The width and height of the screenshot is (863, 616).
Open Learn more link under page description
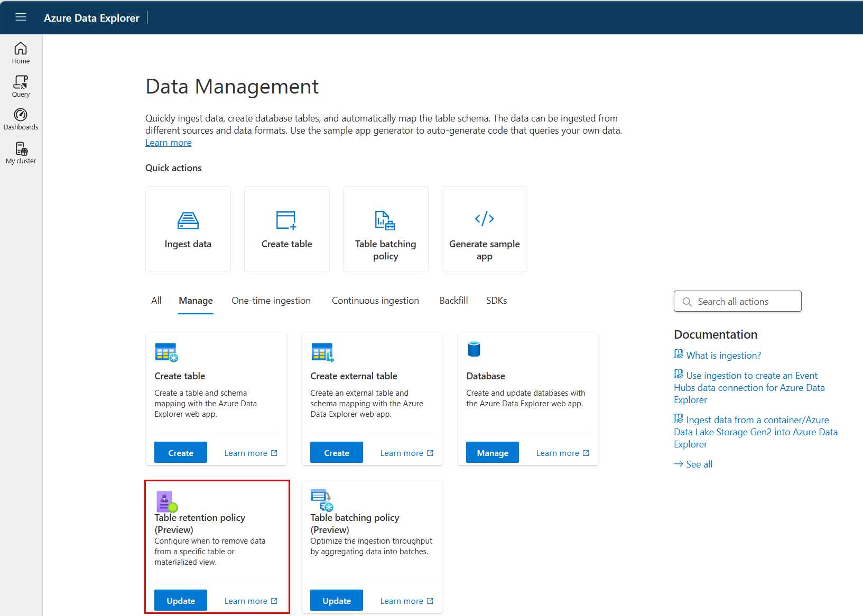[x=169, y=143]
